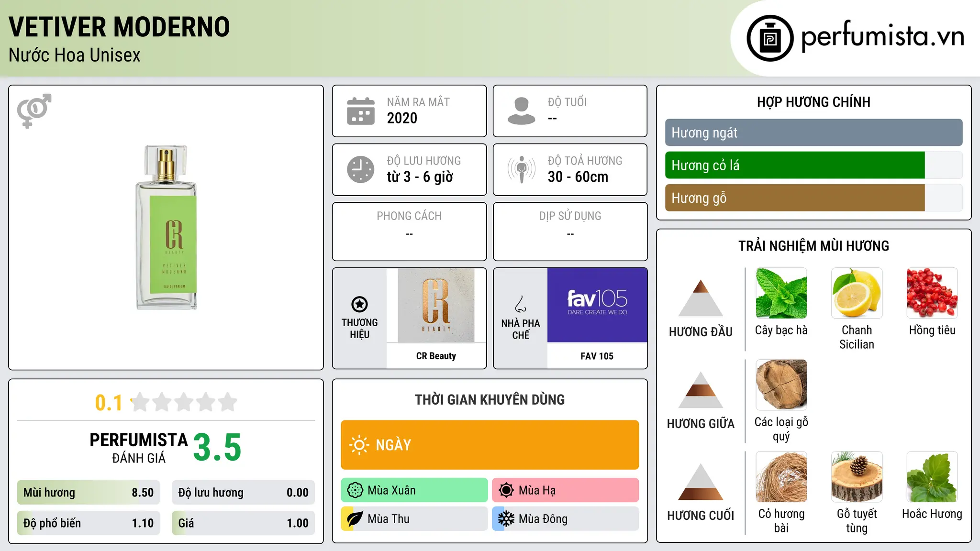
Task: Select the Cây bạc hà mint image
Action: [x=781, y=293]
